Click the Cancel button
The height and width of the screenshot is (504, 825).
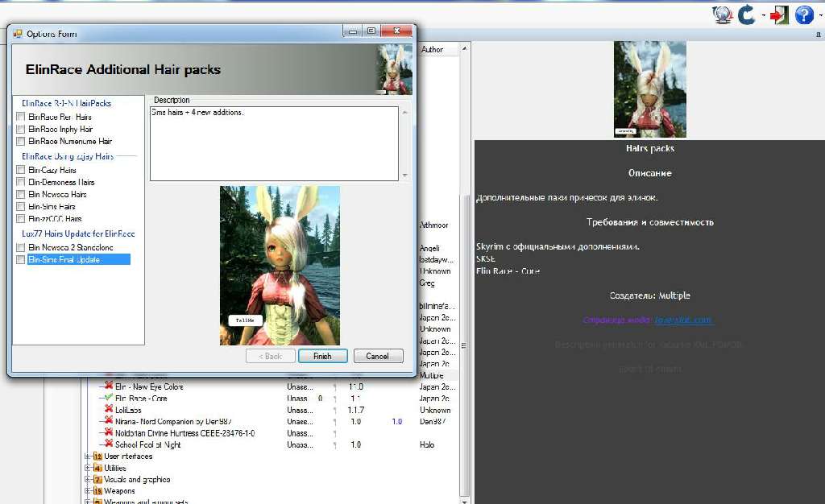click(379, 356)
